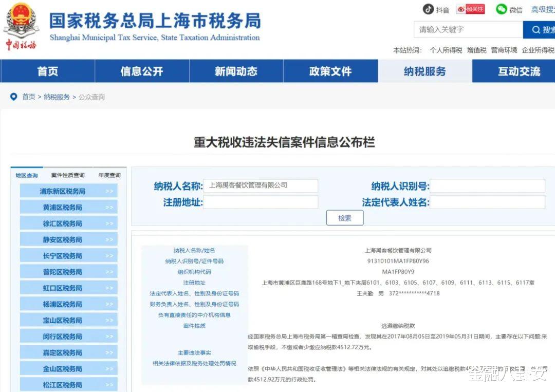Open the 纳税服务 navigation menu
Screen dimensions: 555x392
tap(425, 71)
